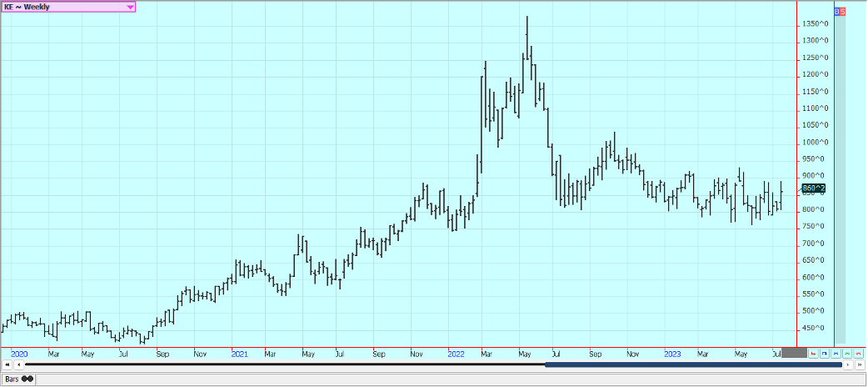This screenshot has width=868, height=387.
Task: Step chart back one with left arrow
Action: tap(18, 364)
